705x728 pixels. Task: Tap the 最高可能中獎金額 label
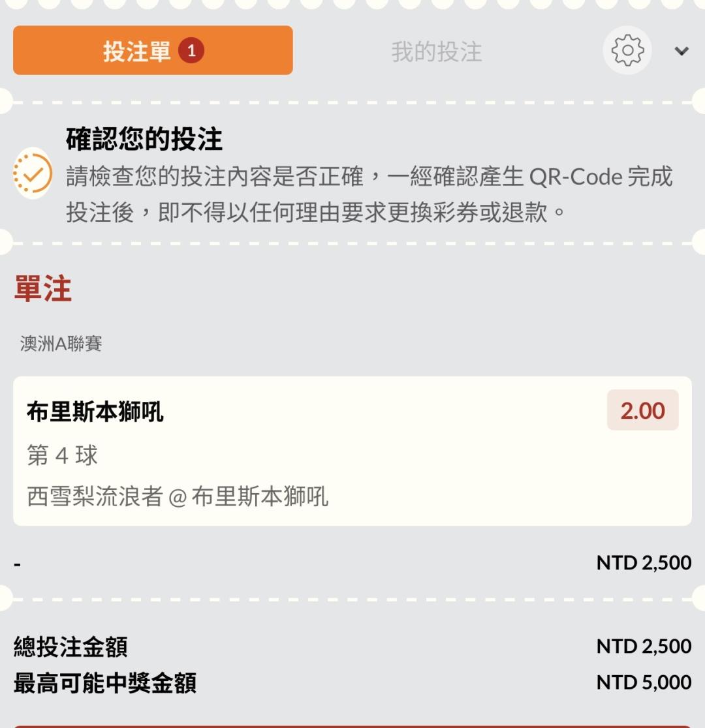(105, 683)
